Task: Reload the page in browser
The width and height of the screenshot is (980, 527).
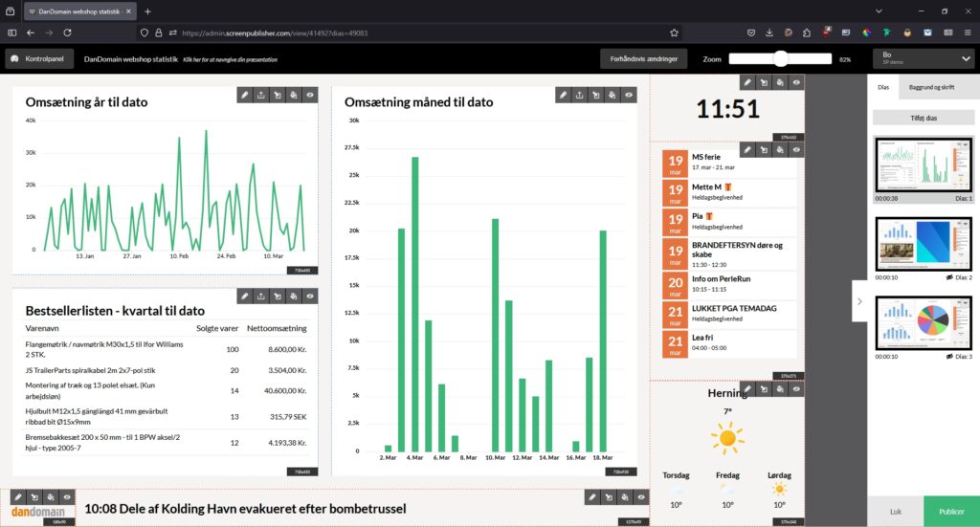Action: tap(68, 33)
